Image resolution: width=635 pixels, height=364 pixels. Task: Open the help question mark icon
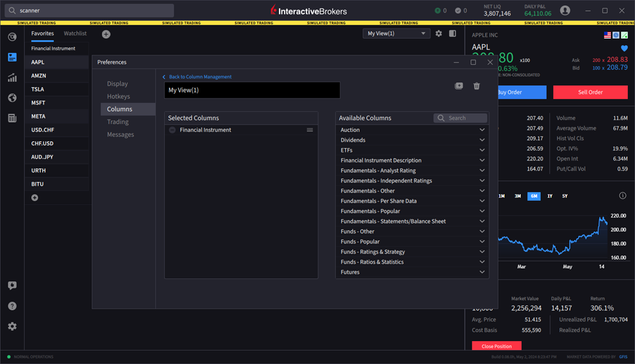coord(12,306)
